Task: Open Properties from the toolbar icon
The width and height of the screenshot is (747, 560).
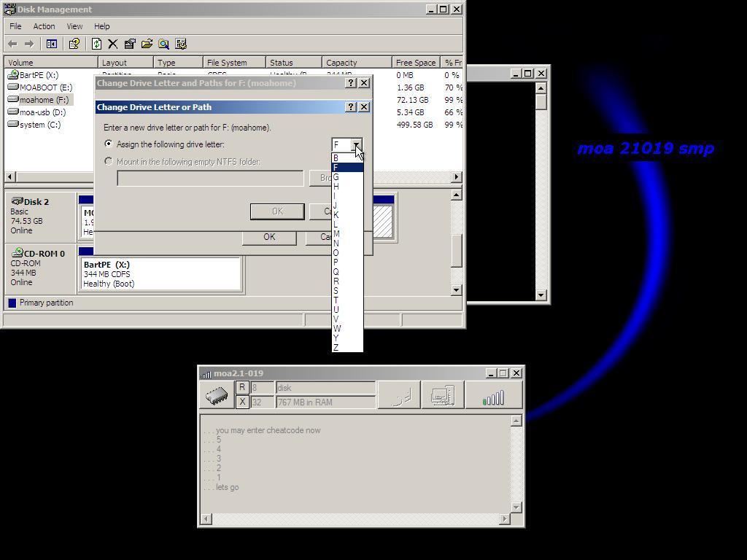Action: (x=130, y=44)
